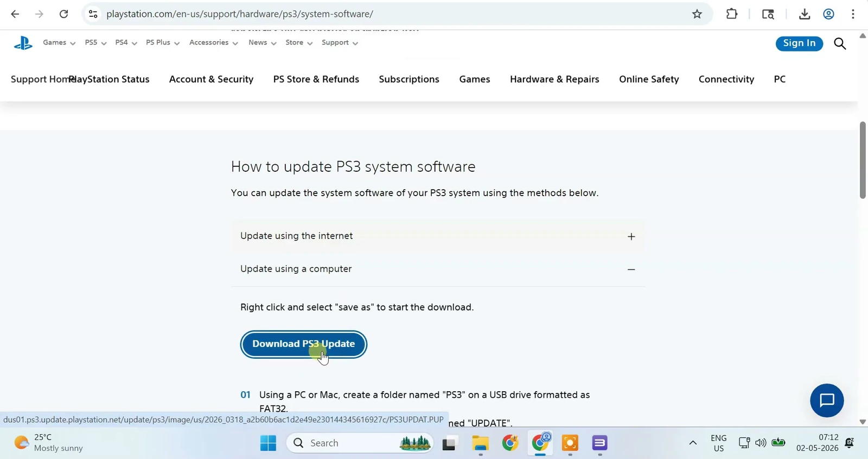Open the support chat bubble icon

(x=827, y=400)
